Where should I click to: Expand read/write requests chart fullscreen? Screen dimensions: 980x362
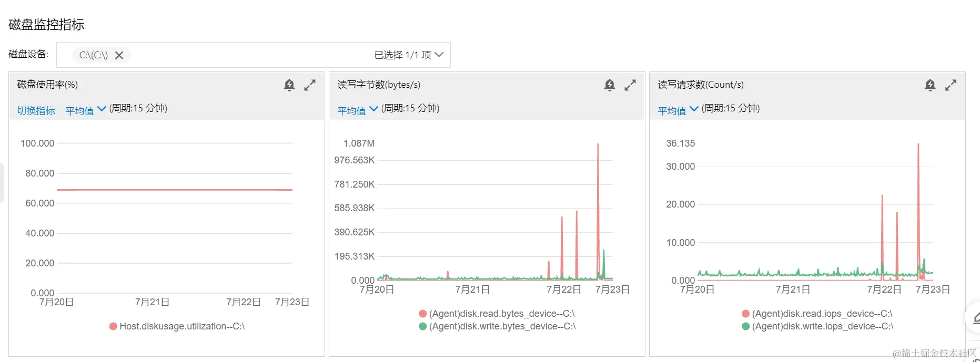pyautogui.click(x=951, y=85)
